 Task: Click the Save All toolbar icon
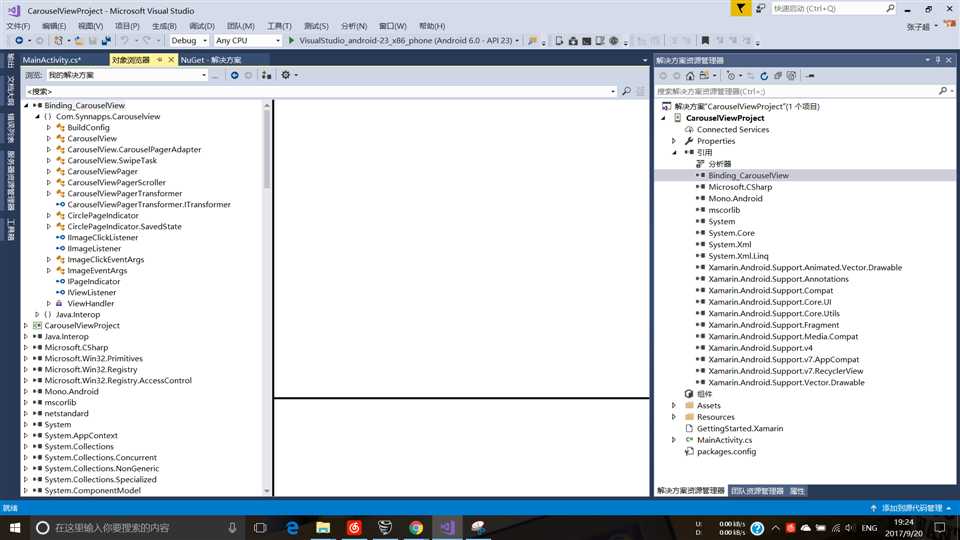(x=106, y=40)
